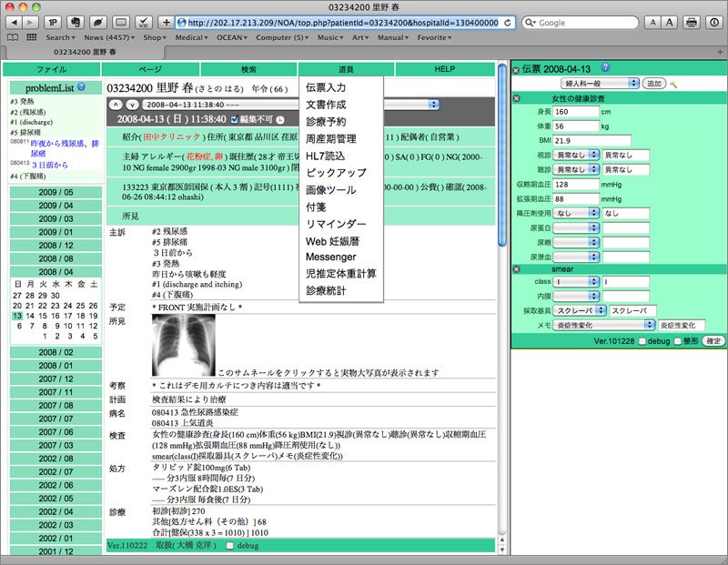
Task: Open the News (4457) bookmarks folder
Action: point(109,37)
